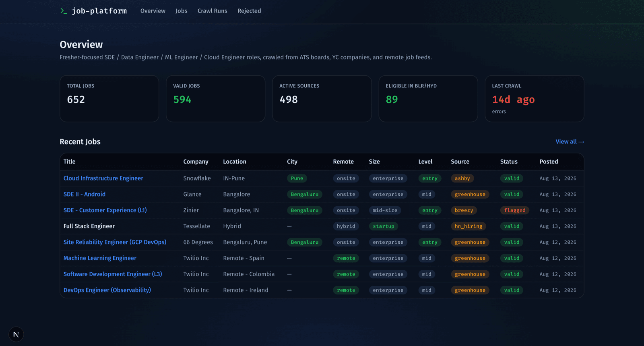The height and width of the screenshot is (346, 644).
Task: Open the Next.js dev tools N badge
Action: point(16,334)
